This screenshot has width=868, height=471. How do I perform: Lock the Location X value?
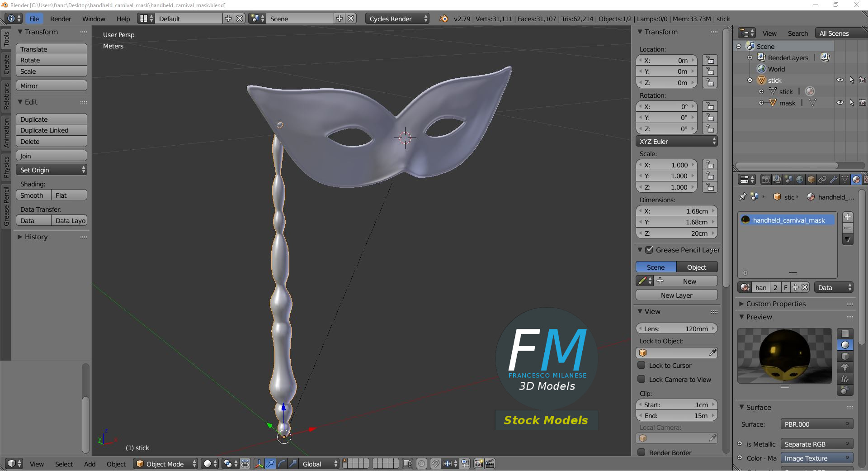click(710, 61)
